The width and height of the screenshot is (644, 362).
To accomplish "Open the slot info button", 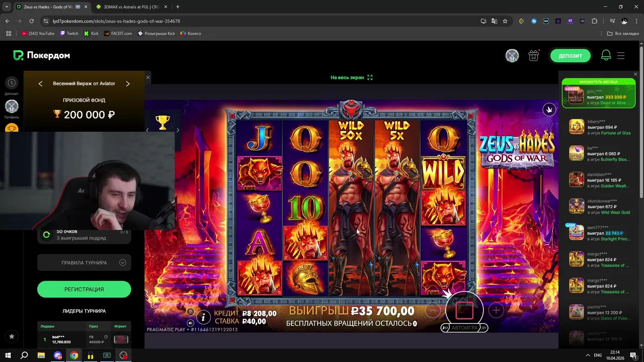I will (x=203, y=317).
